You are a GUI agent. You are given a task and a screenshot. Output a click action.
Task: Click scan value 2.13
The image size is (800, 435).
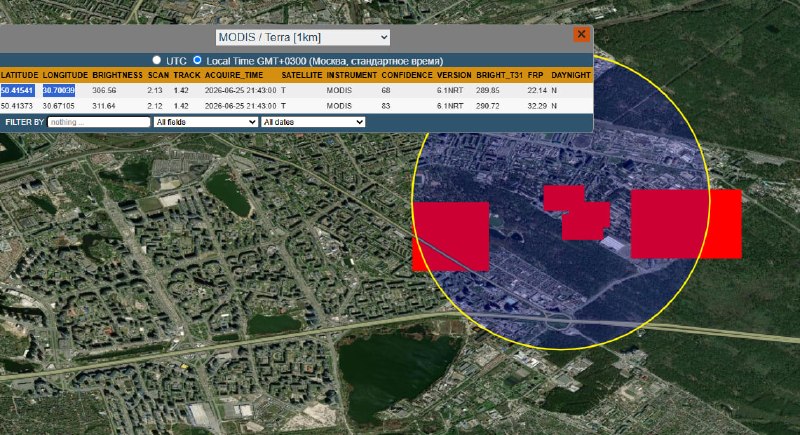point(155,90)
